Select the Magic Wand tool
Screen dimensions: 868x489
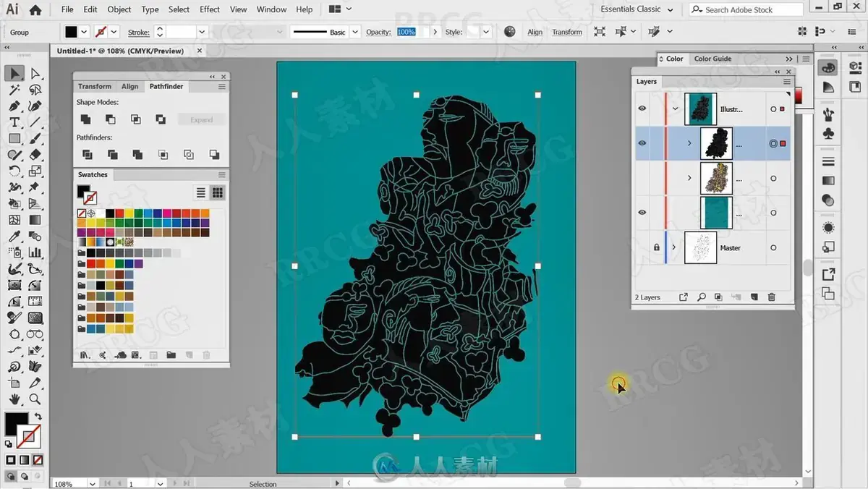coord(14,90)
